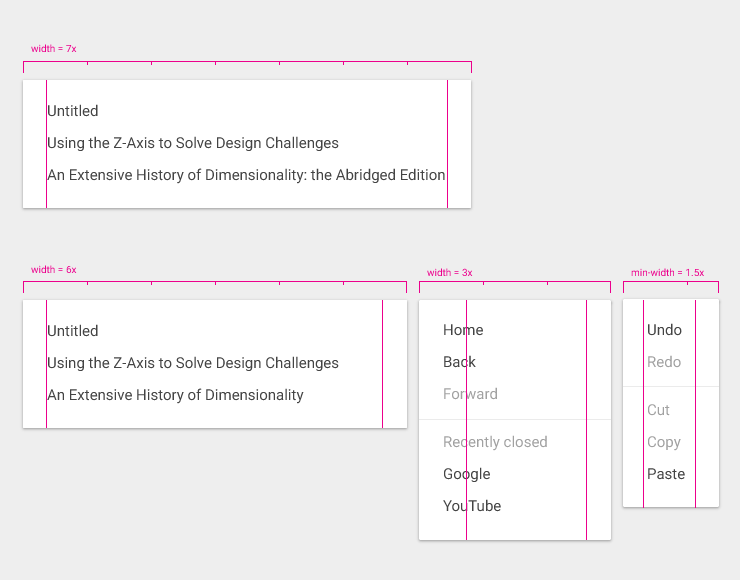740x580 pixels.
Task: Click Paste in the edit menu
Action: pyautogui.click(x=666, y=474)
